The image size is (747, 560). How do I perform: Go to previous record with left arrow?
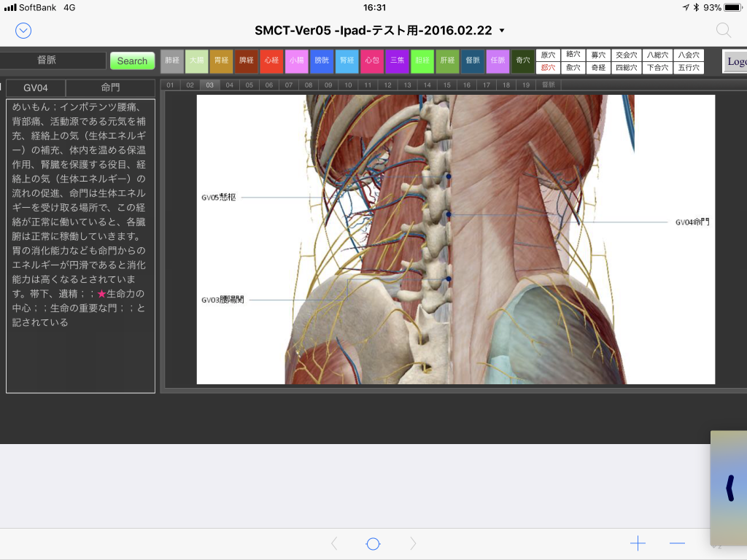(x=334, y=543)
